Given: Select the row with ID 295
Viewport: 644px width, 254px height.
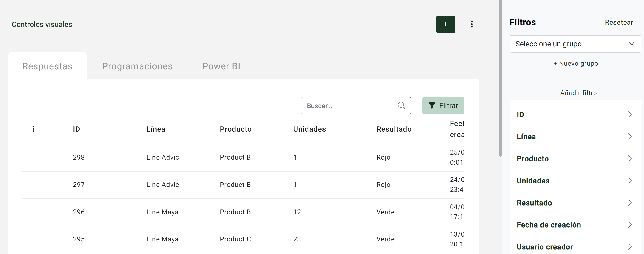Looking at the screenshot, I should pyautogui.click(x=243, y=240).
